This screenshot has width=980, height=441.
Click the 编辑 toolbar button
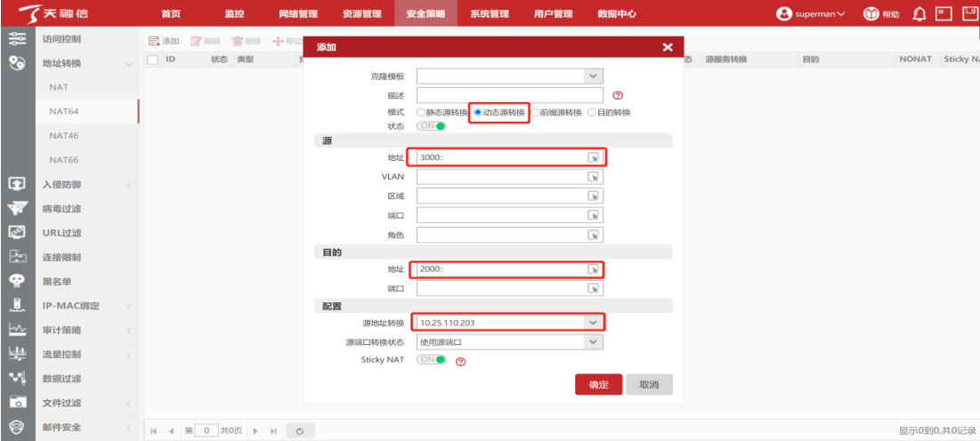tap(205, 41)
